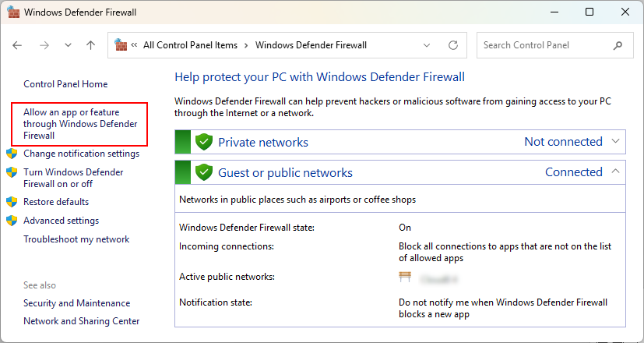Click the Not connected status text
The width and height of the screenshot is (644, 343).
563,141
